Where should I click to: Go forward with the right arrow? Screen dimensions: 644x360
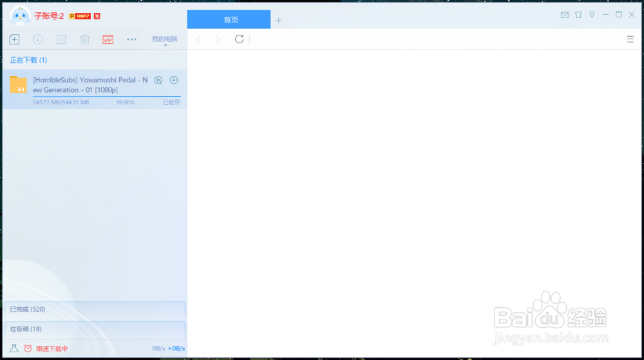[x=218, y=39]
